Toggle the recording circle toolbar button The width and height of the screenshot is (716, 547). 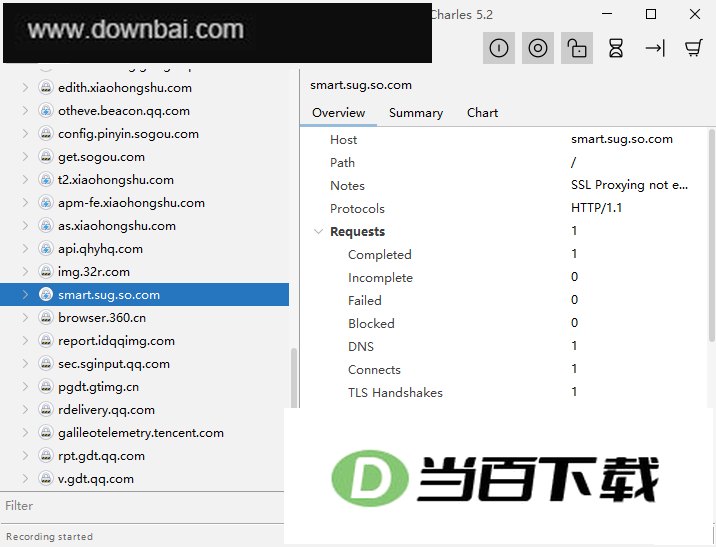pyautogui.click(x=537, y=48)
